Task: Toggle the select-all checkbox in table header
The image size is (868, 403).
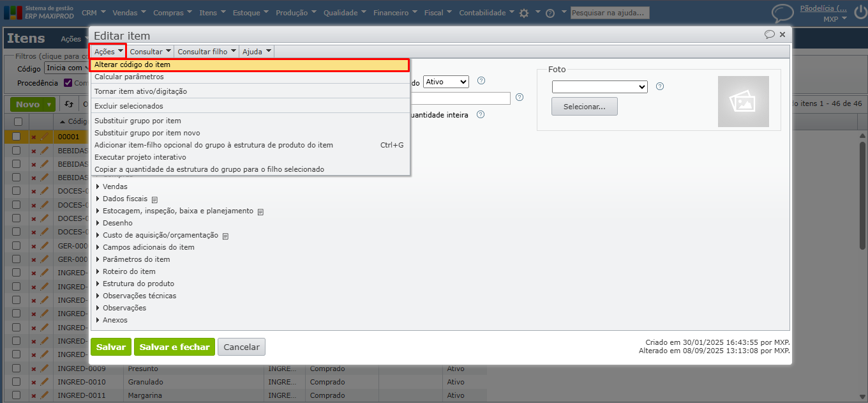Action: click(18, 121)
